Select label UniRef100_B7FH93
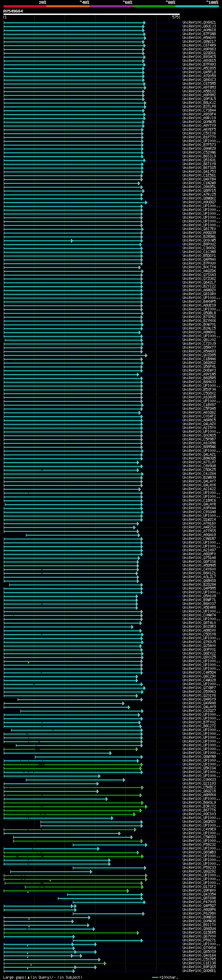This screenshot has height=980, width=222. click(x=199, y=64)
